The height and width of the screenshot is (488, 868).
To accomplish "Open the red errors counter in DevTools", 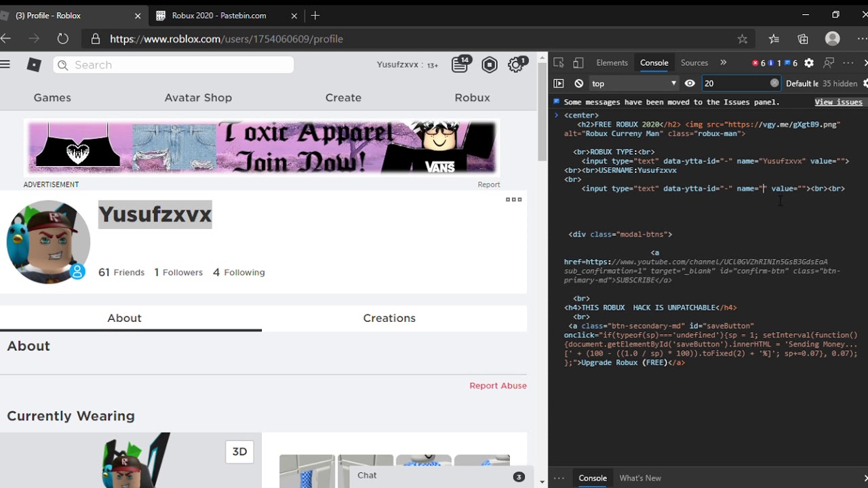I will click(x=758, y=63).
